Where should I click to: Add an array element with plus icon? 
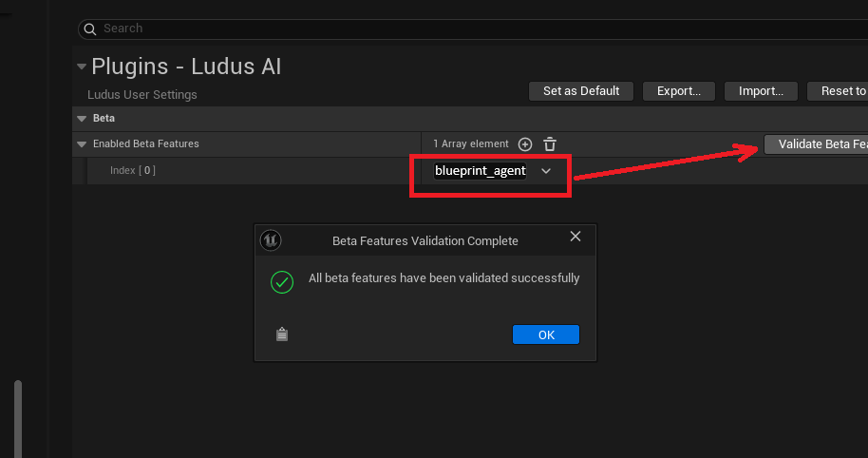(525, 144)
